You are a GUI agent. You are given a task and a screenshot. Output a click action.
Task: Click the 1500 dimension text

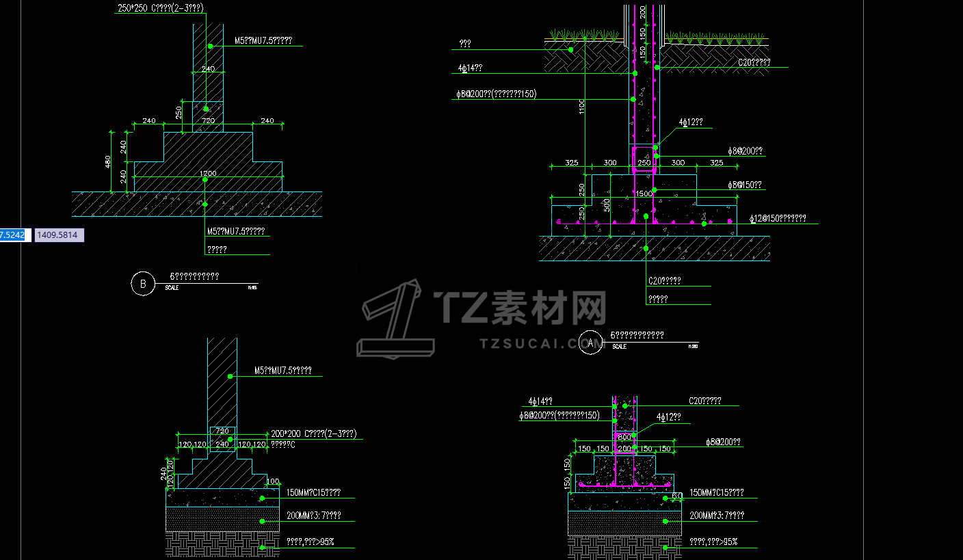click(644, 194)
